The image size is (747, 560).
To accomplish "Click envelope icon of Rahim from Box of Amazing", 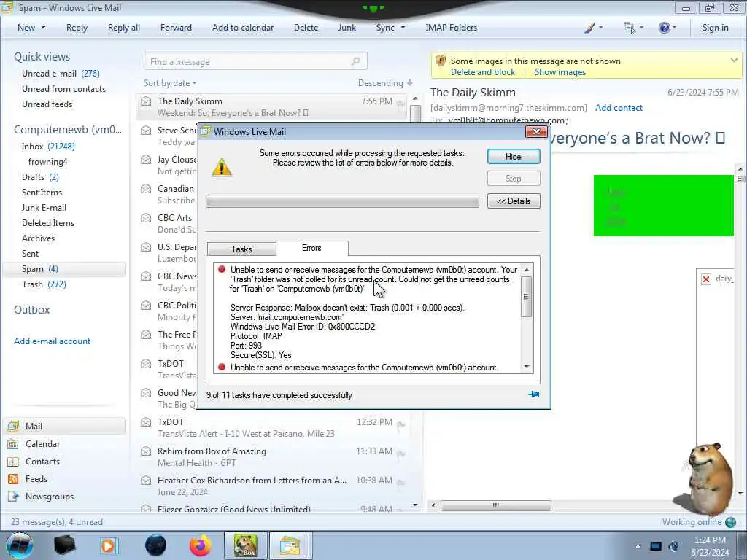I will 146,451.
